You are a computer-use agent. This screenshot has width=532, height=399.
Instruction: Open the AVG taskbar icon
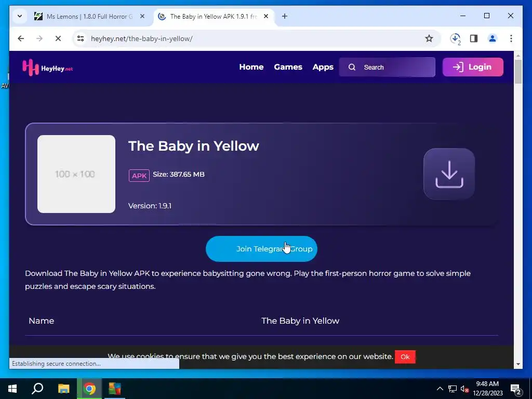tap(115, 389)
